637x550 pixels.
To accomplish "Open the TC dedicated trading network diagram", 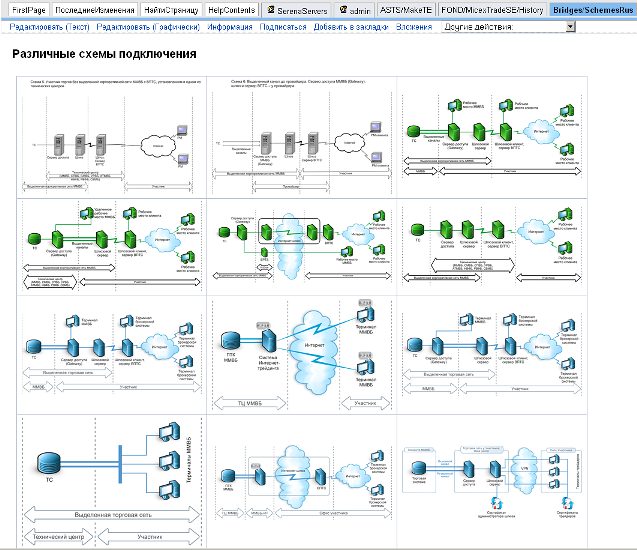I will point(110,480).
